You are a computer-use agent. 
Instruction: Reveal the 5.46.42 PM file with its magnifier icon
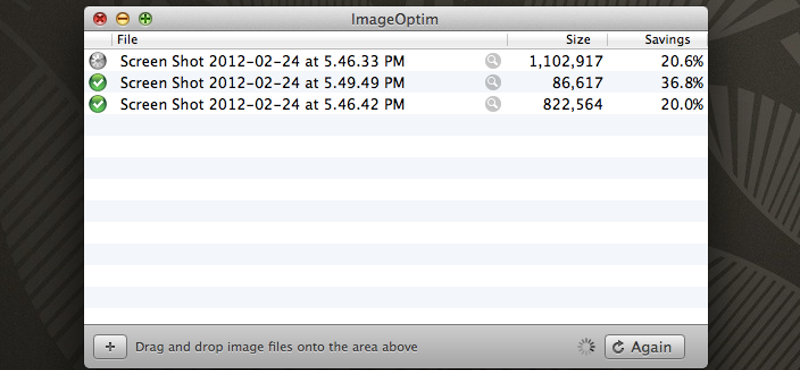(492, 104)
